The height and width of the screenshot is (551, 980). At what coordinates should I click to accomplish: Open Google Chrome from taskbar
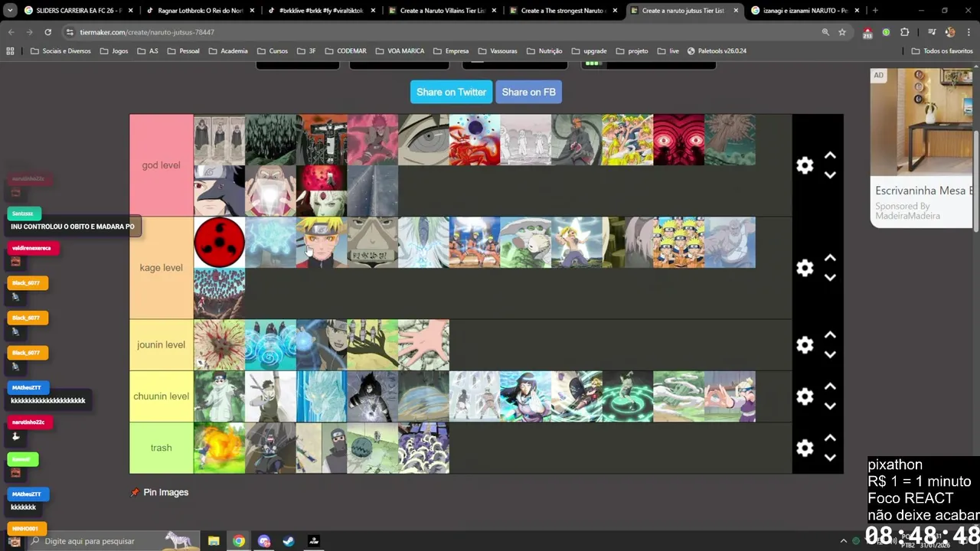pos(239,541)
